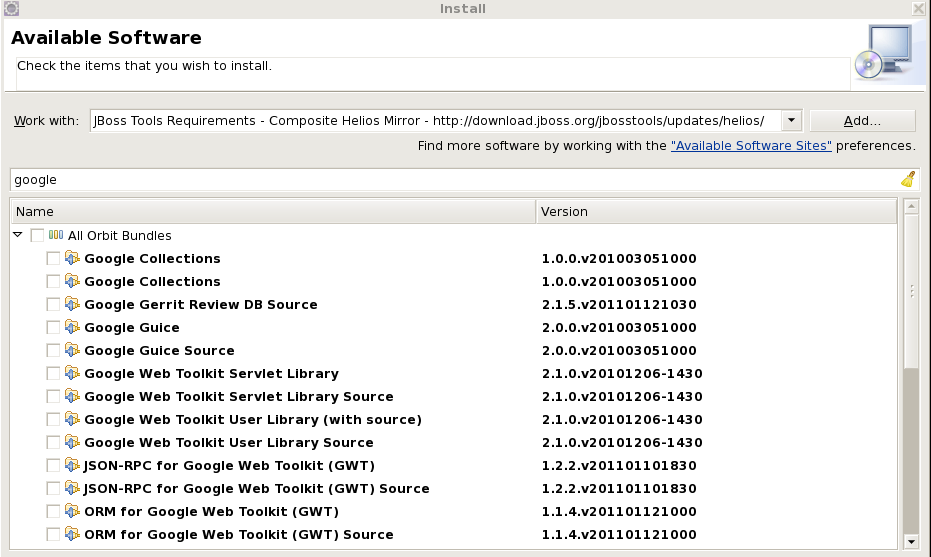Click the Google Guice bundle icon
This screenshot has height=557, width=931.
click(72, 328)
